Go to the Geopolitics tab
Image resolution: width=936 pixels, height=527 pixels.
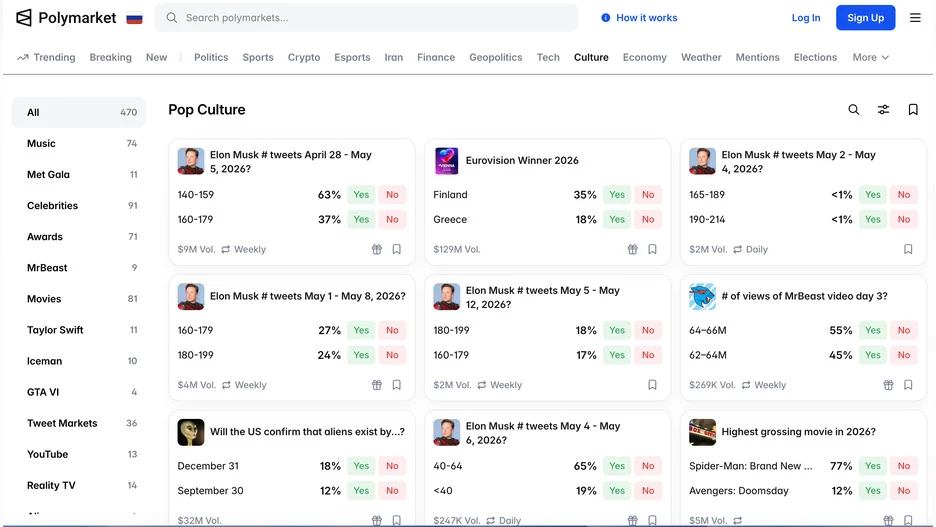[x=495, y=57]
